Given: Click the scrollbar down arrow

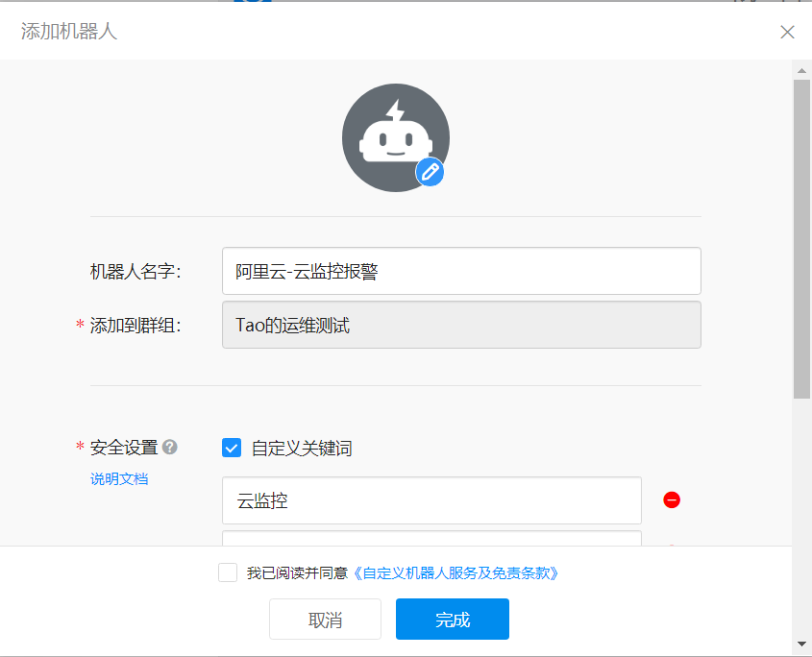Looking at the screenshot, I should coord(801,645).
